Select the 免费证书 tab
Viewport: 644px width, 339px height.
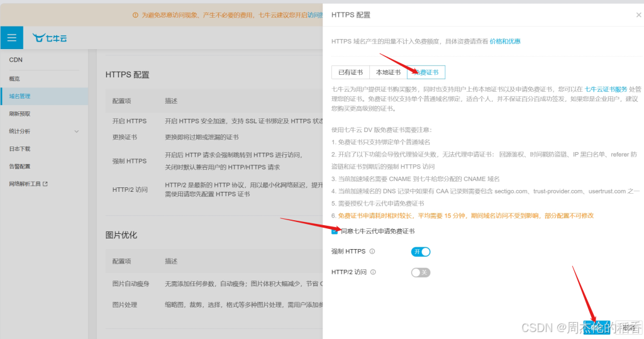tap(426, 72)
